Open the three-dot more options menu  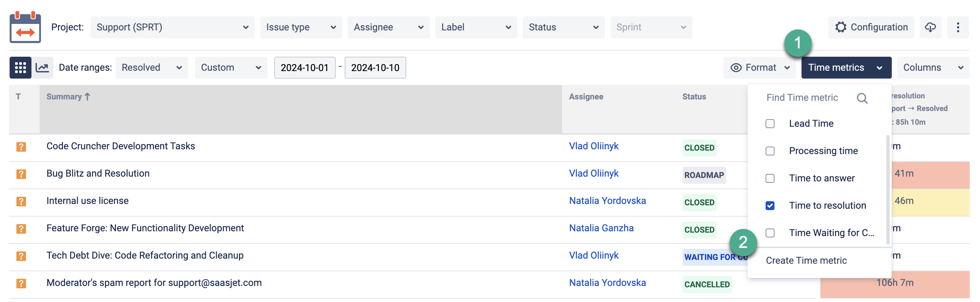(x=957, y=27)
